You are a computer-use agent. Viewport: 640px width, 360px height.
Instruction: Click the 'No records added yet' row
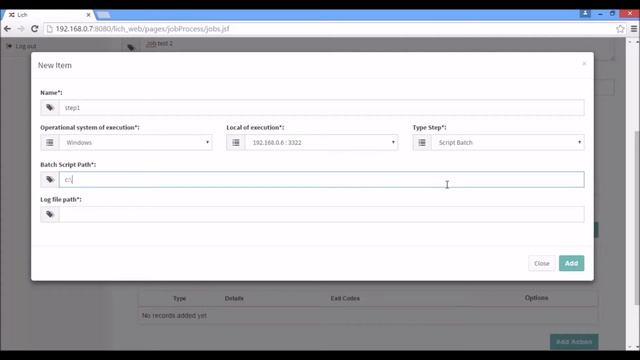pos(368,316)
